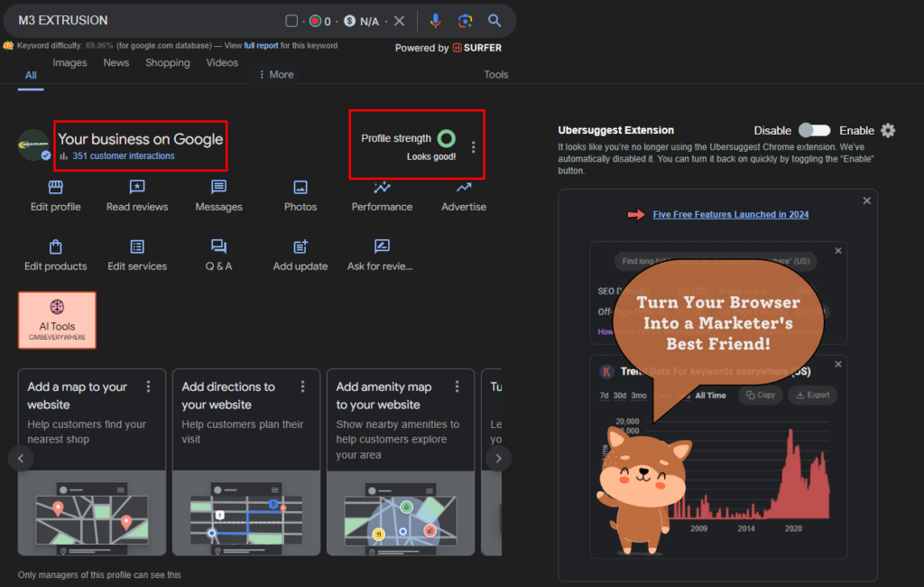Open the Advertise trend icon
924x587 pixels.
point(464,188)
